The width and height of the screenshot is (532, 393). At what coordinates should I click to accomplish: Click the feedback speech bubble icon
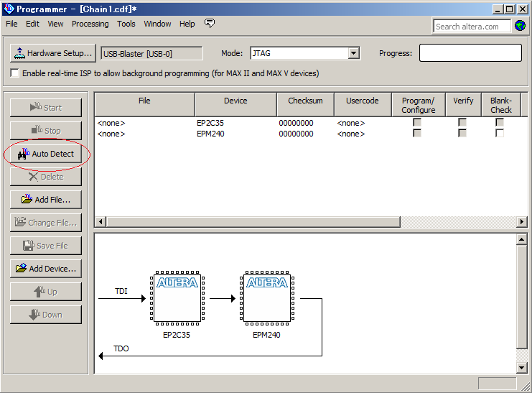(210, 23)
